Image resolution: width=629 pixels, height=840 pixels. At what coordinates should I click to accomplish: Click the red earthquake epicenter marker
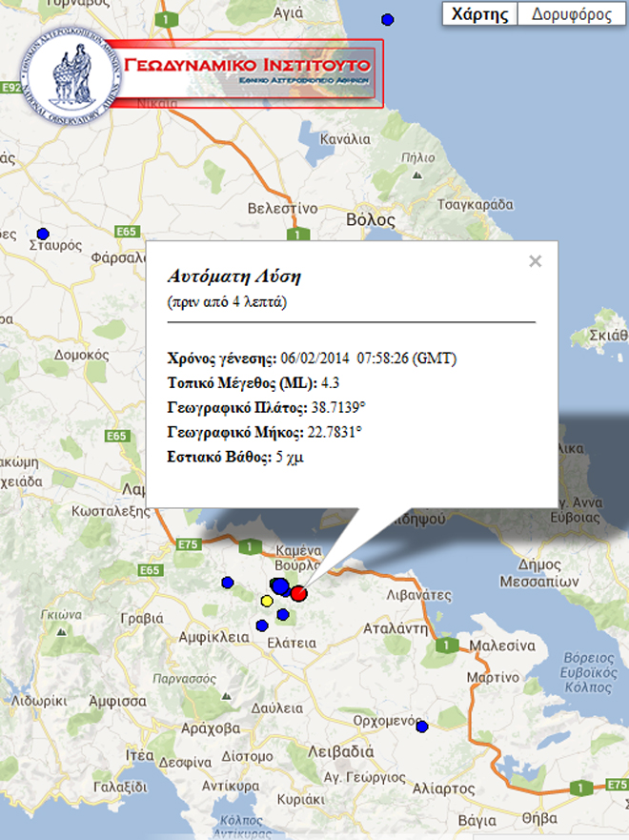point(298,593)
